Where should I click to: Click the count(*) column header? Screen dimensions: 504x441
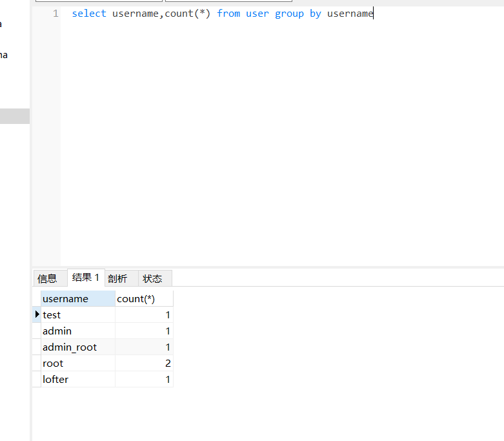pos(144,298)
